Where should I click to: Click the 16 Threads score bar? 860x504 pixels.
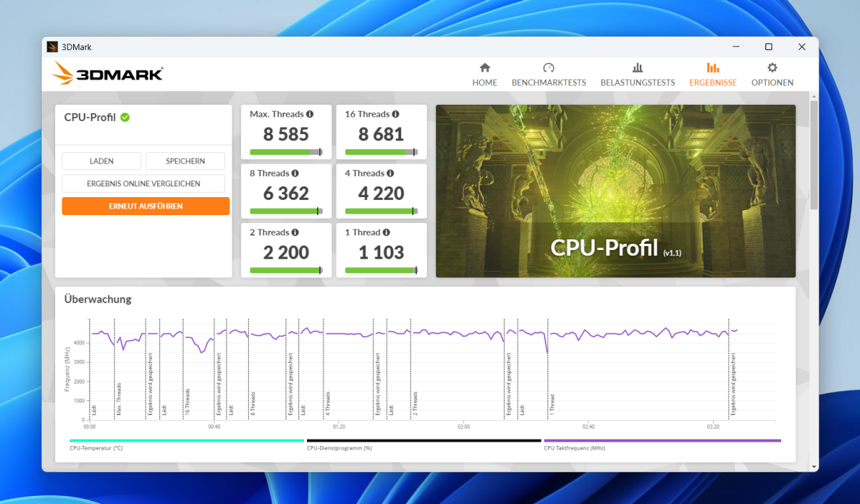click(381, 152)
